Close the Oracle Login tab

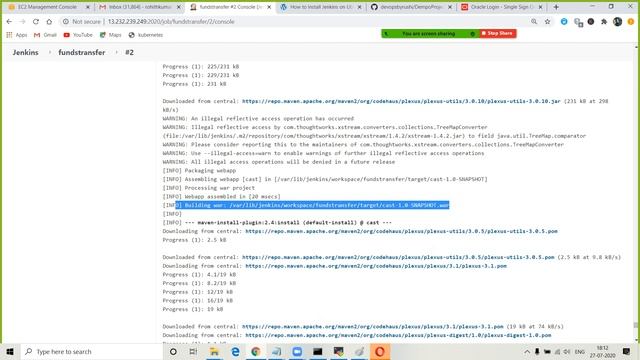point(540,7)
